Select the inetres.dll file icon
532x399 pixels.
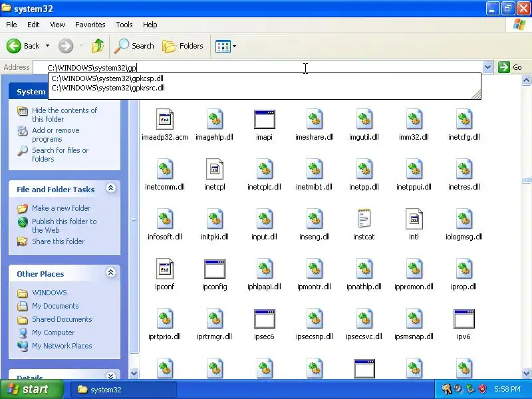(x=464, y=169)
